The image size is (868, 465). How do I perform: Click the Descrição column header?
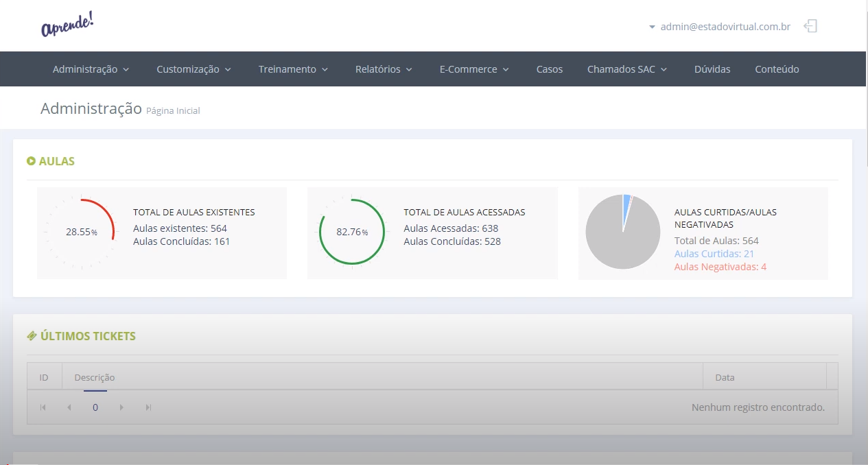point(95,377)
